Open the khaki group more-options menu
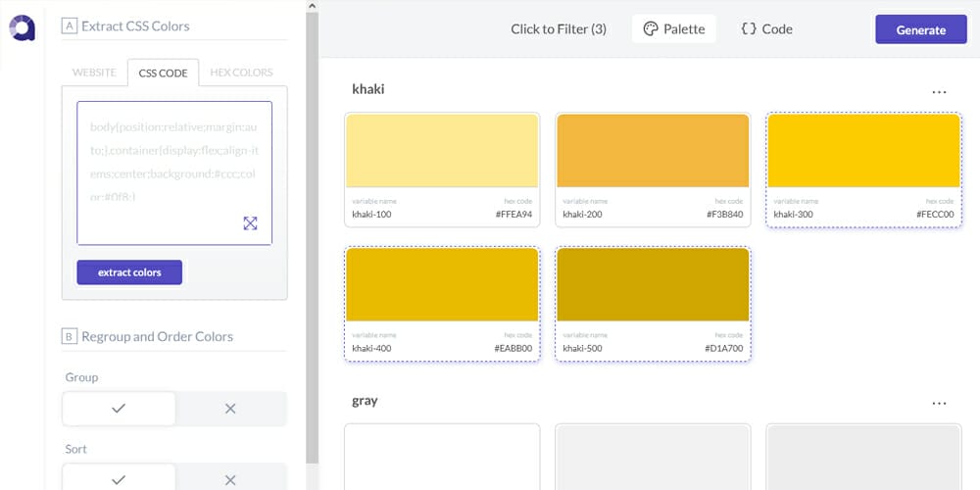The image size is (980, 490). pos(939,92)
